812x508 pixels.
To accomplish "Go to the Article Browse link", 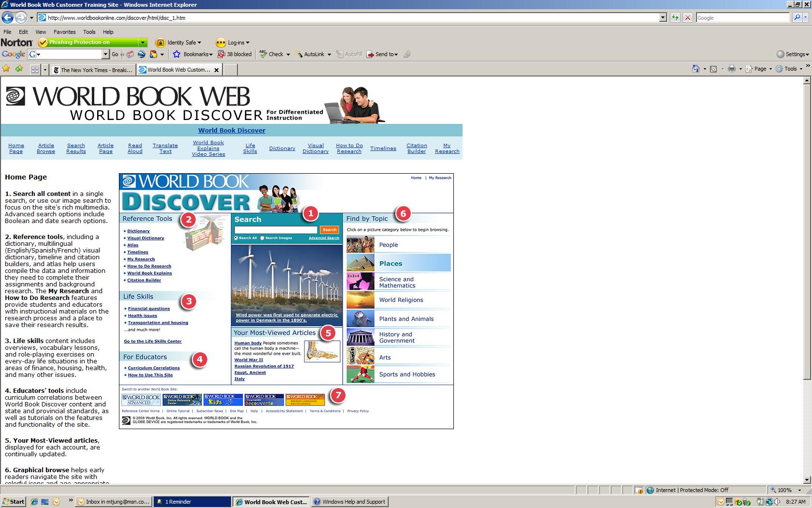I will coord(46,149).
